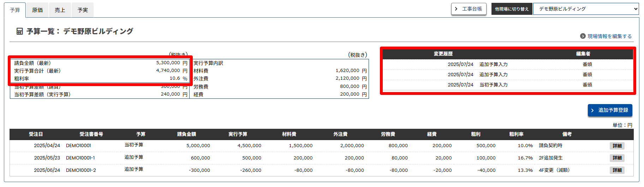The image size is (644, 187).
Task: Click the 追加予算登録 button
Action: [x=610, y=110]
